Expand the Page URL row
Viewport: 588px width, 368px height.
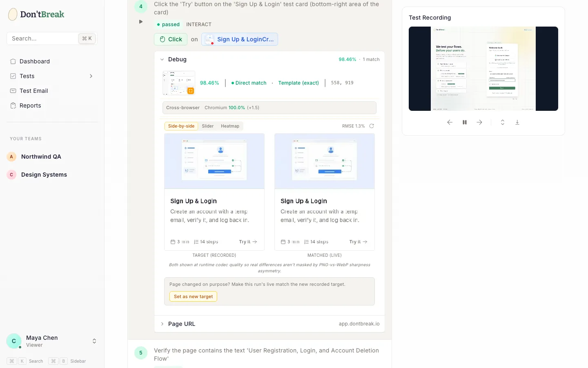(x=269, y=324)
